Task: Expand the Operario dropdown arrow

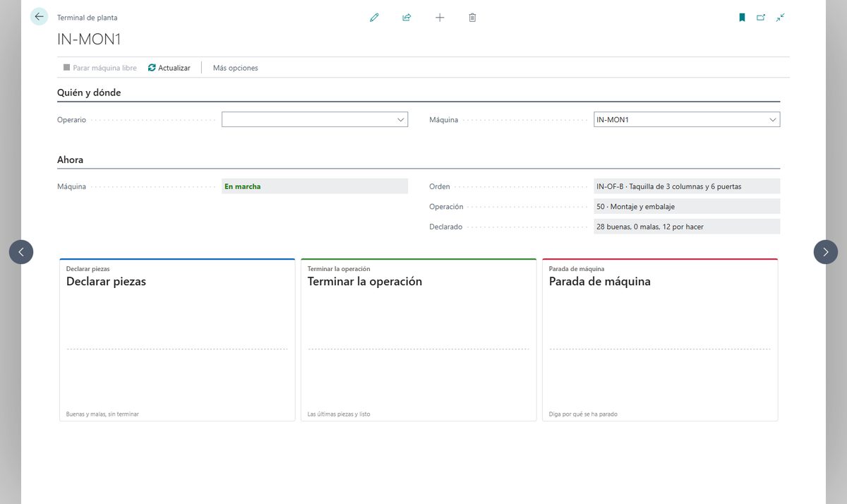Action: (401, 120)
